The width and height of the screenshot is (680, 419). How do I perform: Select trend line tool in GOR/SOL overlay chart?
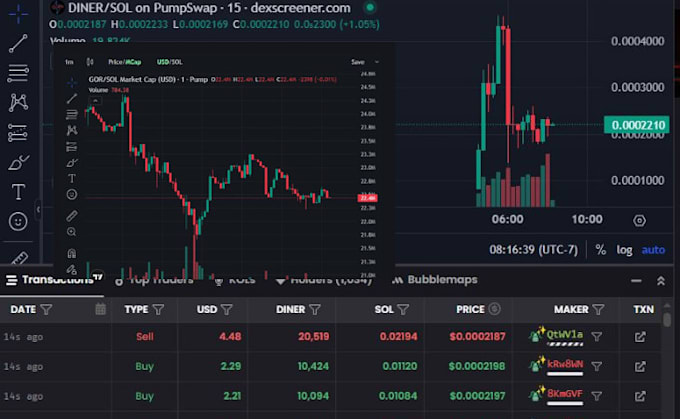(x=72, y=98)
